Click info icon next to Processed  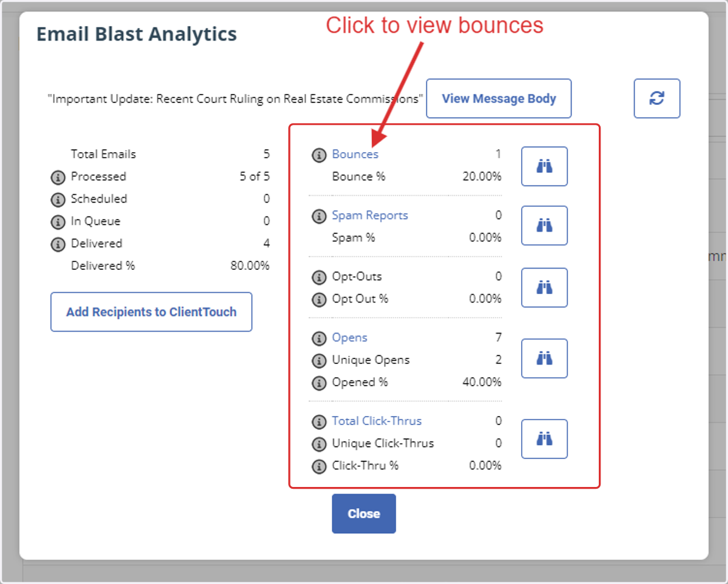click(x=58, y=177)
